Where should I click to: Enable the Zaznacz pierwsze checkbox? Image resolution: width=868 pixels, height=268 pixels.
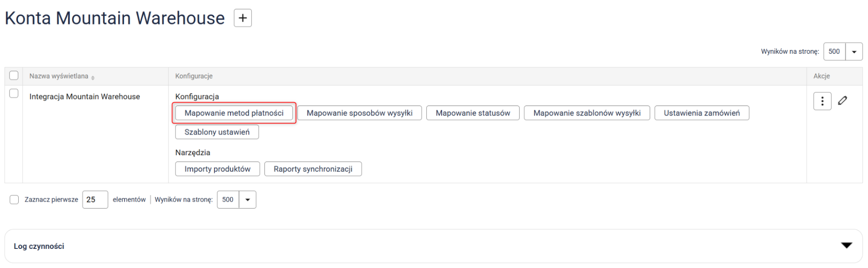14,200
